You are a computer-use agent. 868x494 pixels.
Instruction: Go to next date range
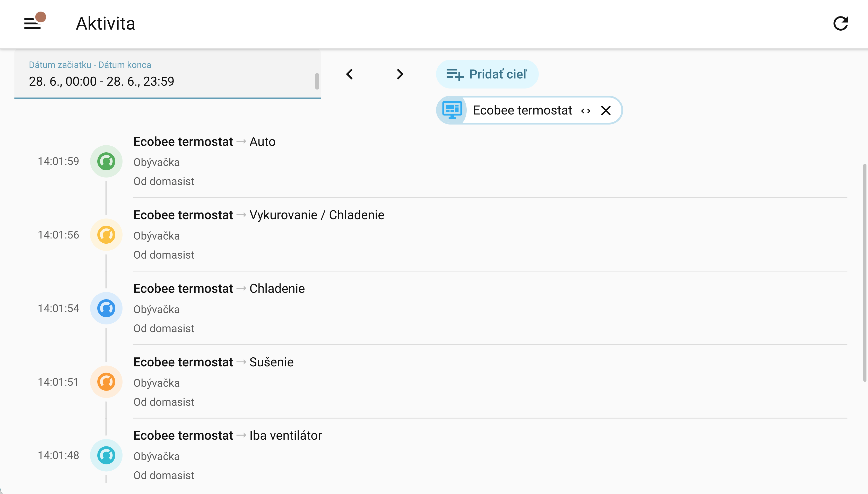400,74
